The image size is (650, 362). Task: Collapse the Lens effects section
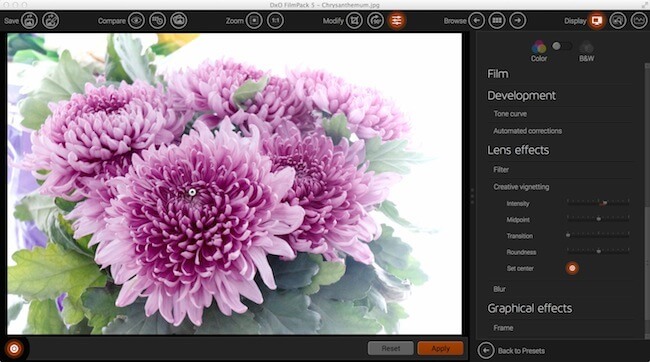[x=518, y=150]
